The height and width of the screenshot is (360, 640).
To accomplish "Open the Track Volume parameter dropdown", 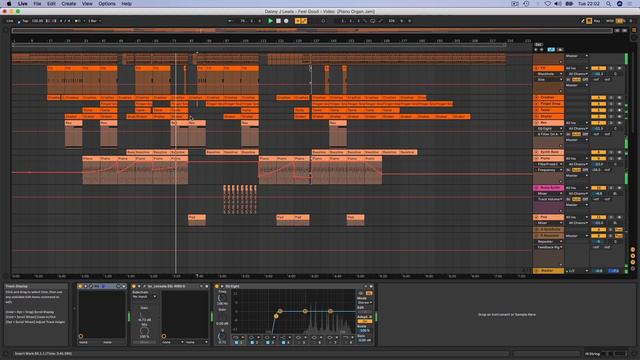I will tap(549, 199).
